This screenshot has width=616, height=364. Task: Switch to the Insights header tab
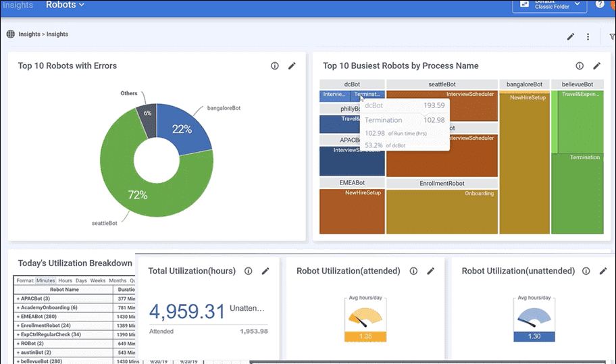18,5
